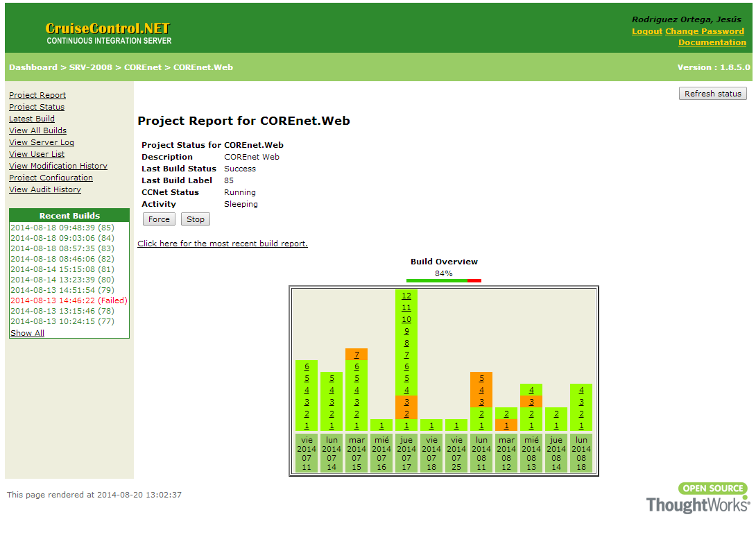
Task: Open build 1 in the mié 07-16 column
Action: (x=381, y=426)
